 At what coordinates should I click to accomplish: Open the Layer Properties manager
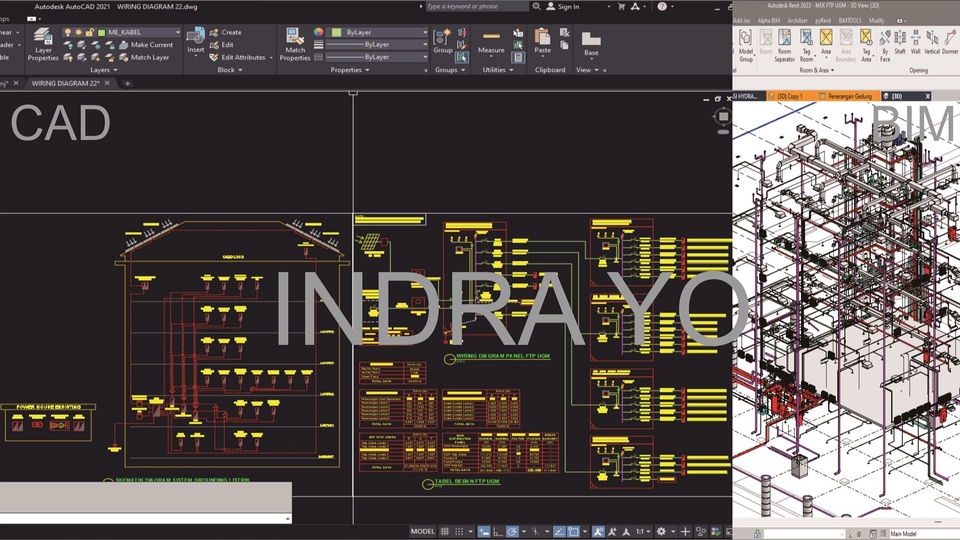click(x=43, y=43)
